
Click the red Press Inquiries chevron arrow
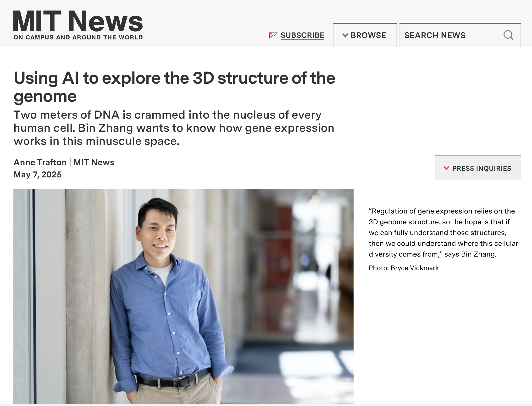tap(446, 168)
